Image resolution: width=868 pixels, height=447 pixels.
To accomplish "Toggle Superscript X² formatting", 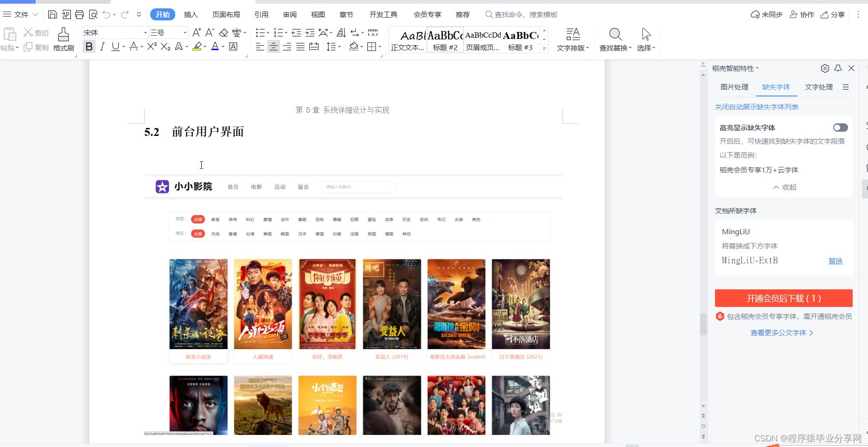I will [x=152, y=46].
